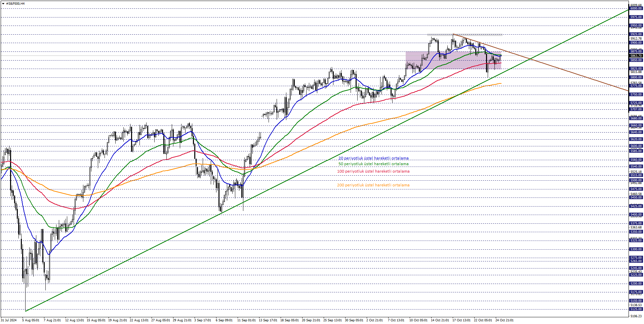Click the 5475.00 level price tag

tap(636, 189)
